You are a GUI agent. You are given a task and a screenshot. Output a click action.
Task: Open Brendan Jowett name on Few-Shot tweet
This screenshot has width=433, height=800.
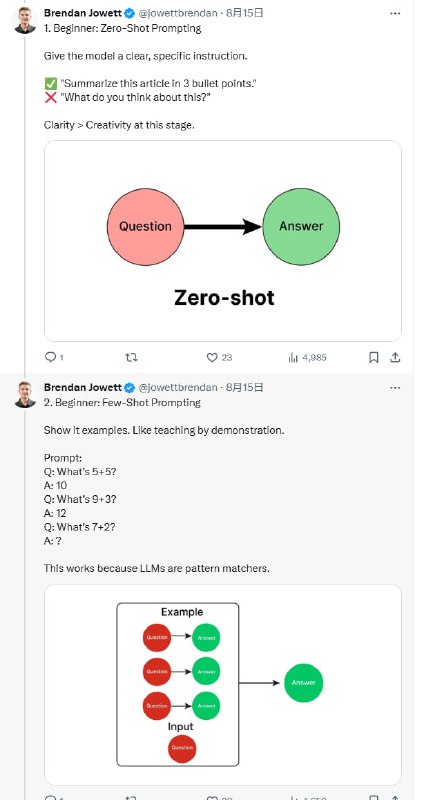click(x=83, y=388)
